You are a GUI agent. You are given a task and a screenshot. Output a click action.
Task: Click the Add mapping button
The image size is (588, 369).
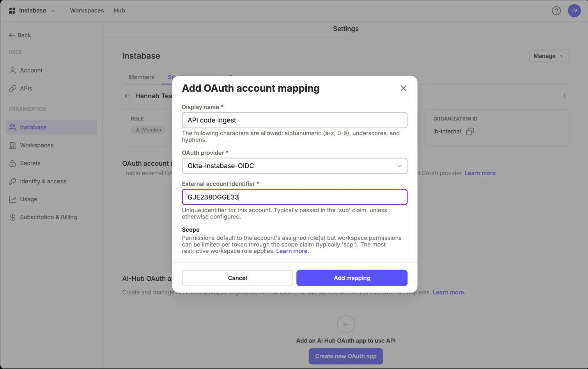(352, 278)
